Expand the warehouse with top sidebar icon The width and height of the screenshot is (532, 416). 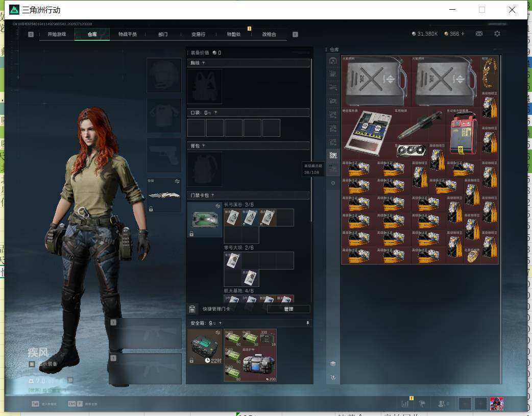click(333, 61)
